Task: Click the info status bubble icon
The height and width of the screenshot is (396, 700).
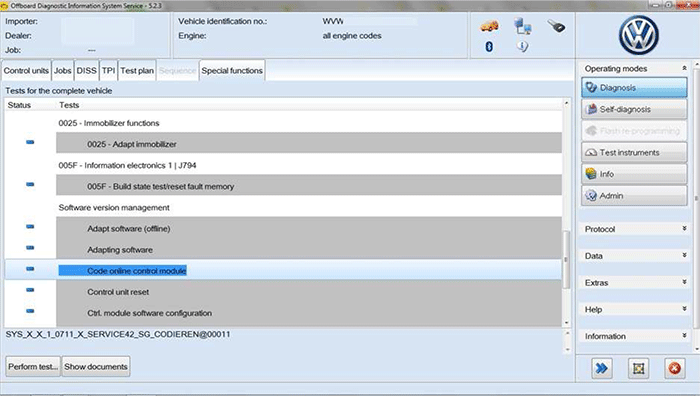Action: (522, 46)
